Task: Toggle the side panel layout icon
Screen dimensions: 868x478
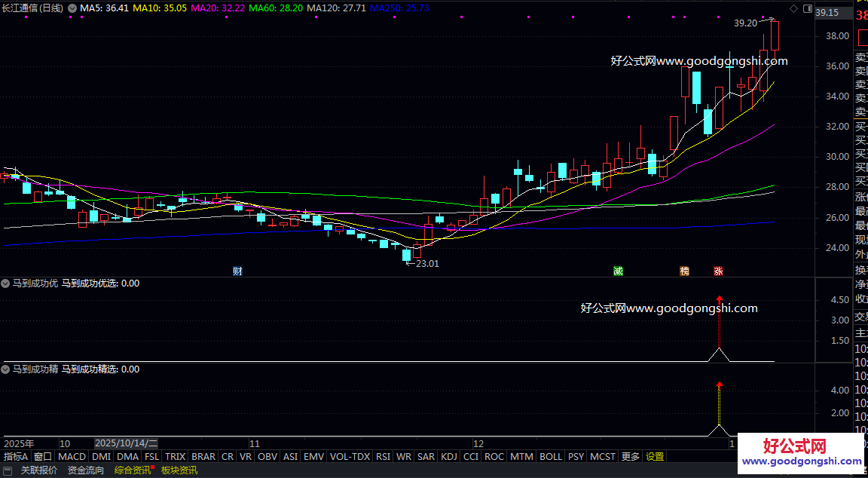Action: click(x=807, y=8)
